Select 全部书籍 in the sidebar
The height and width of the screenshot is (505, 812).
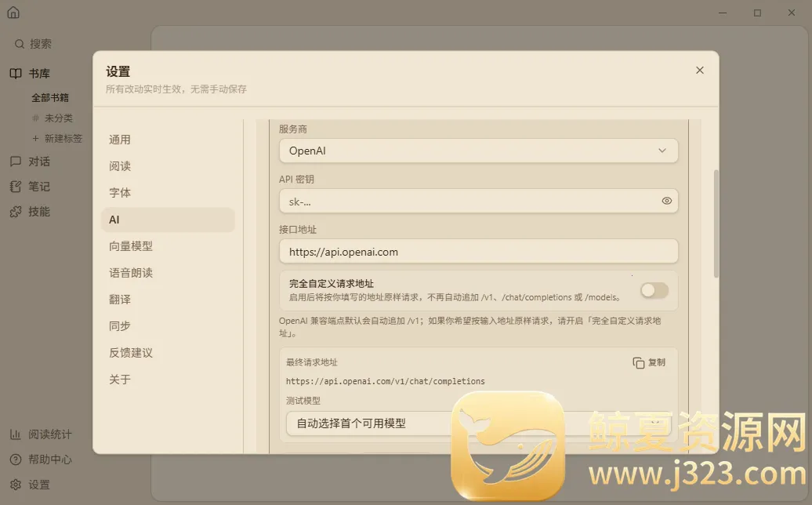click(x=50, y=97)
